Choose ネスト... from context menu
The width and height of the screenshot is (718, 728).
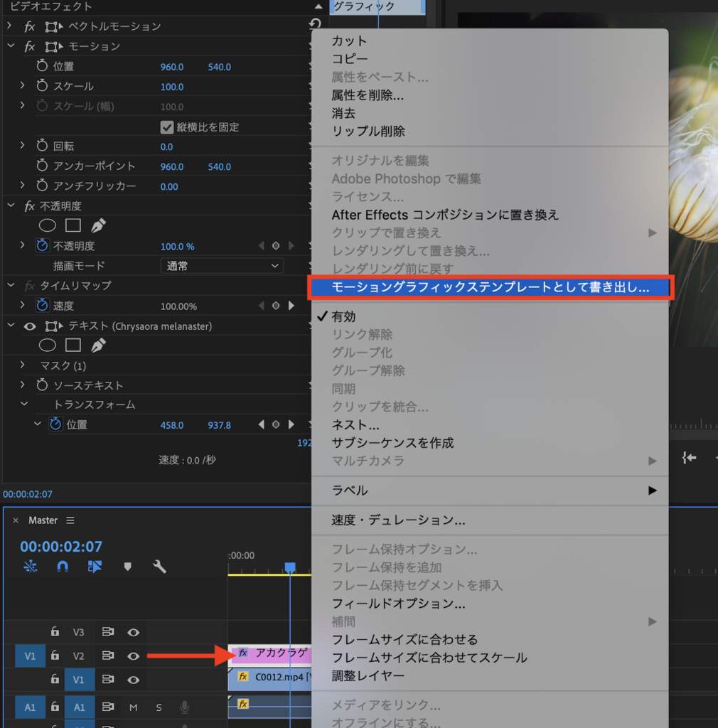point(490,425)
